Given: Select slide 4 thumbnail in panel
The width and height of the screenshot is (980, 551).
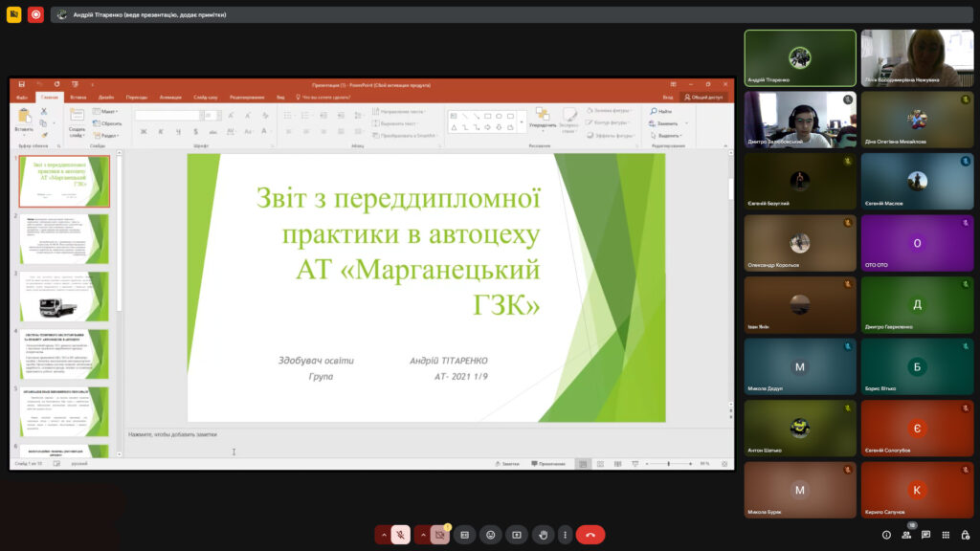Looking at the screenshot, I should pos(64,354).
